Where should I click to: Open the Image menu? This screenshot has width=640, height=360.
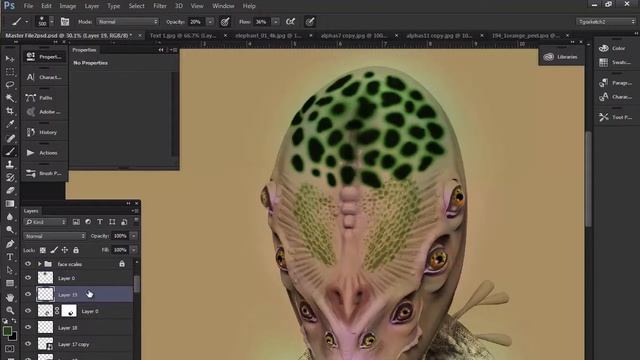pos(68,6)
